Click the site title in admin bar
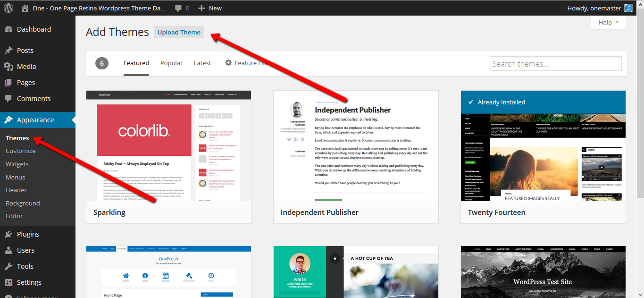Screen dimensions: 644x298 pos(99,8)
